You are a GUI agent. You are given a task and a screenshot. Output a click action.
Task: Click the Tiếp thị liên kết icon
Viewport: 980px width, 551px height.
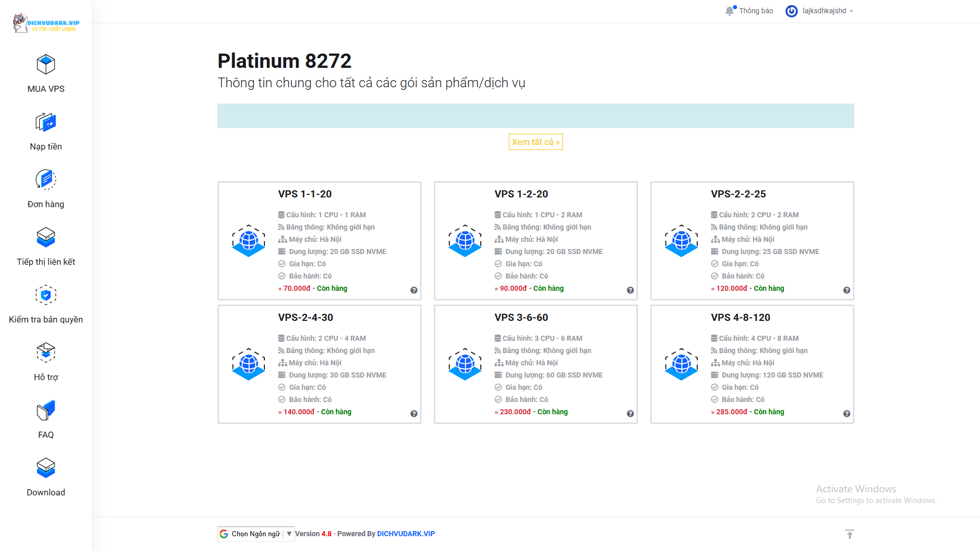(x=46, y=237)
